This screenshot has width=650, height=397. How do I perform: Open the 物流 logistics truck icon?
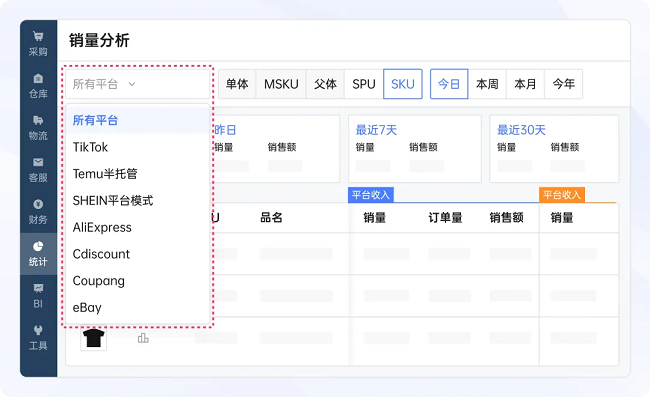(x=38, y=120)
